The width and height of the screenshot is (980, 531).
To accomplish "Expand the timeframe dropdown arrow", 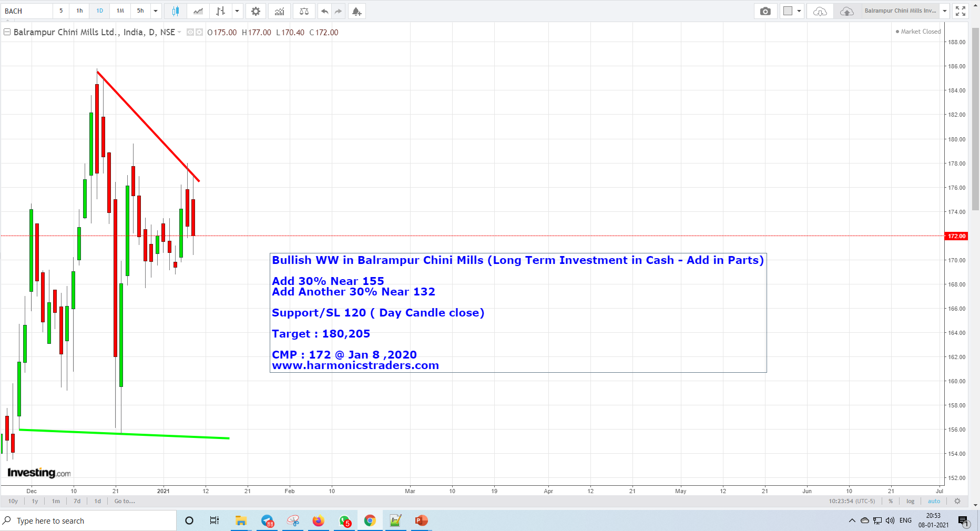I will 156,11.
